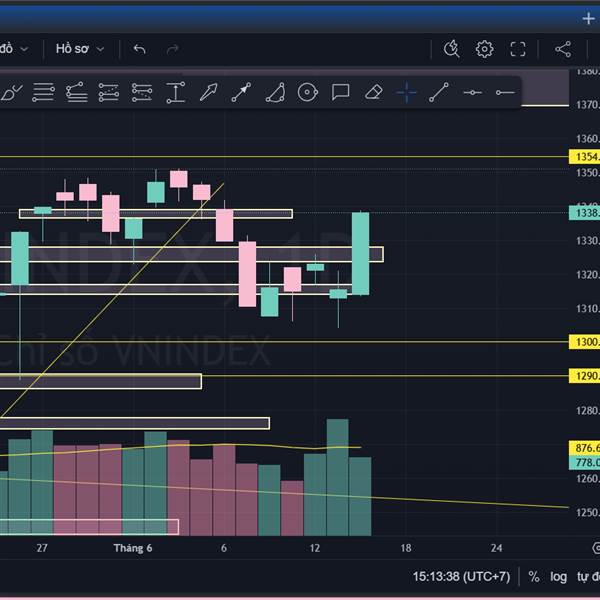
Task: Share the chart
Action: pos(563,49)
